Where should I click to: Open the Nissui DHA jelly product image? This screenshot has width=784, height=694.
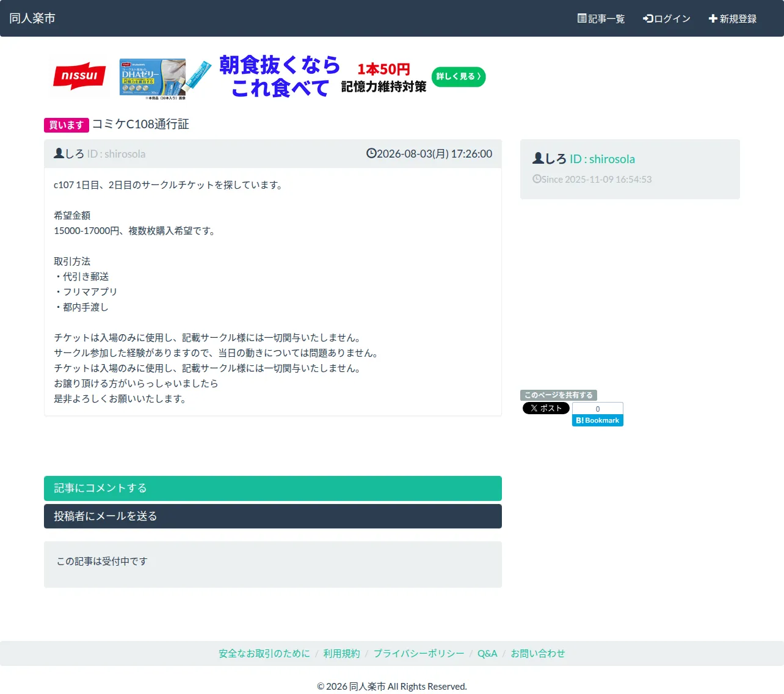click(x=153, y=78)
